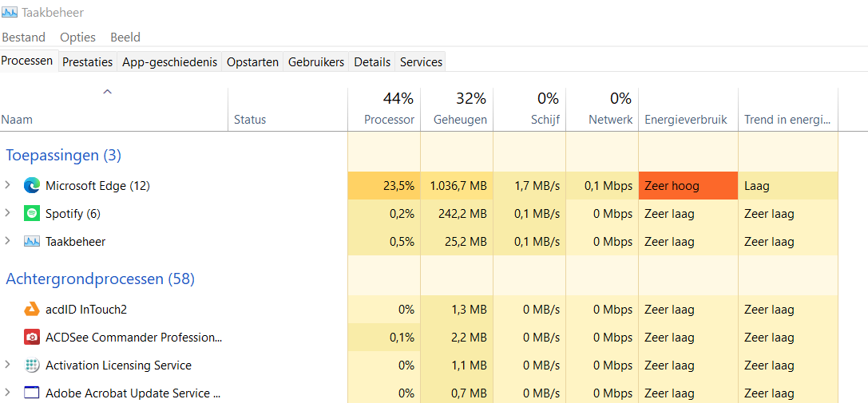
Task: Open the Bestand menu
Action: click(x=24, y=37)
